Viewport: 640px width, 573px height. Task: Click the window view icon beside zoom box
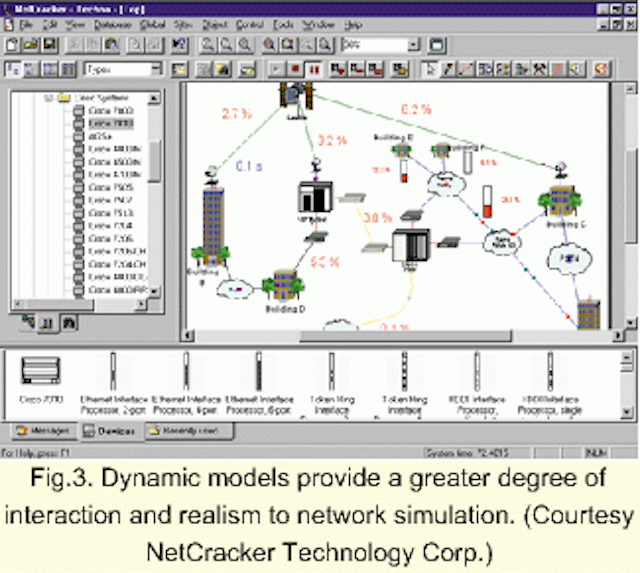point(437,45)
